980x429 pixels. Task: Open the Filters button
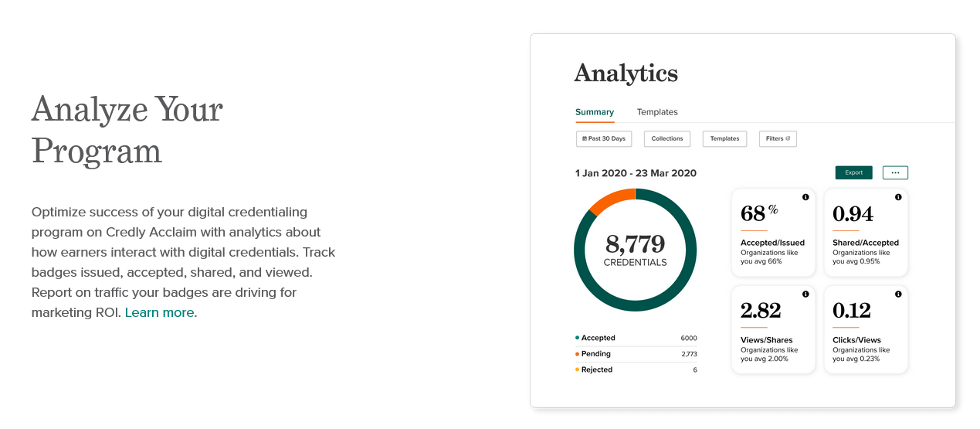point(777,139)
